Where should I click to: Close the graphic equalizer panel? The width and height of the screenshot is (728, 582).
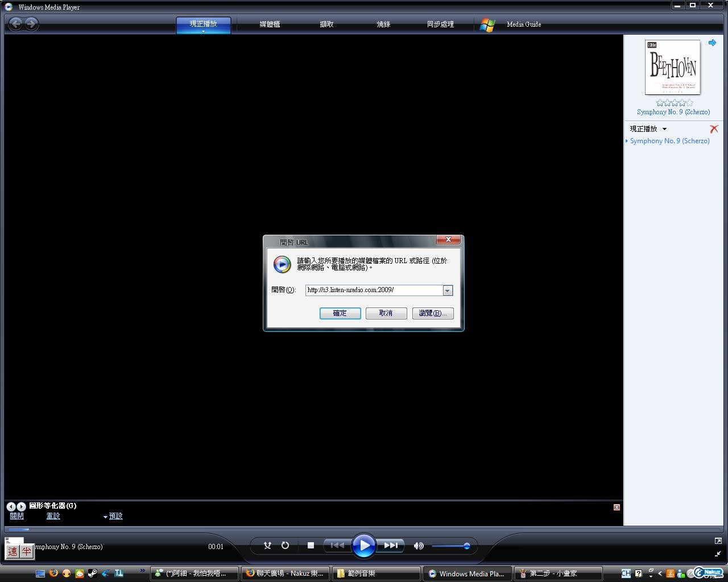[x=617, y=507]
